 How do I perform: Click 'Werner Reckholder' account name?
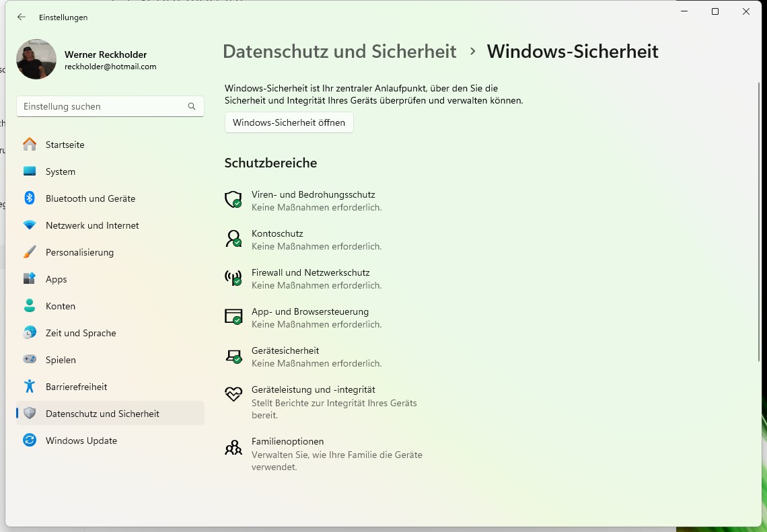[x=106, y=54]
